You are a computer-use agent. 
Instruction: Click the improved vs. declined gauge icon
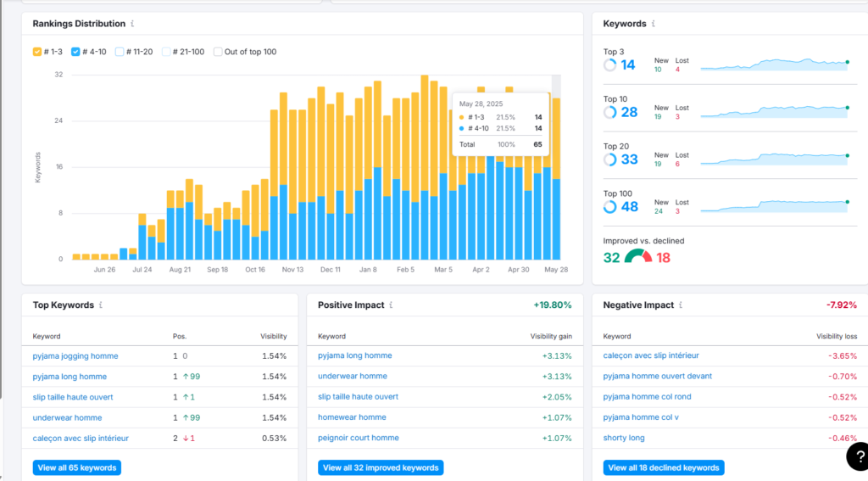[x=638, y=256]
